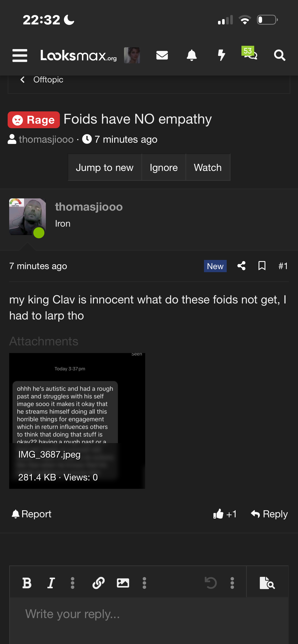Toggle italic formatting in reply editor
This screenshot has width=298, height=644.
51,583
